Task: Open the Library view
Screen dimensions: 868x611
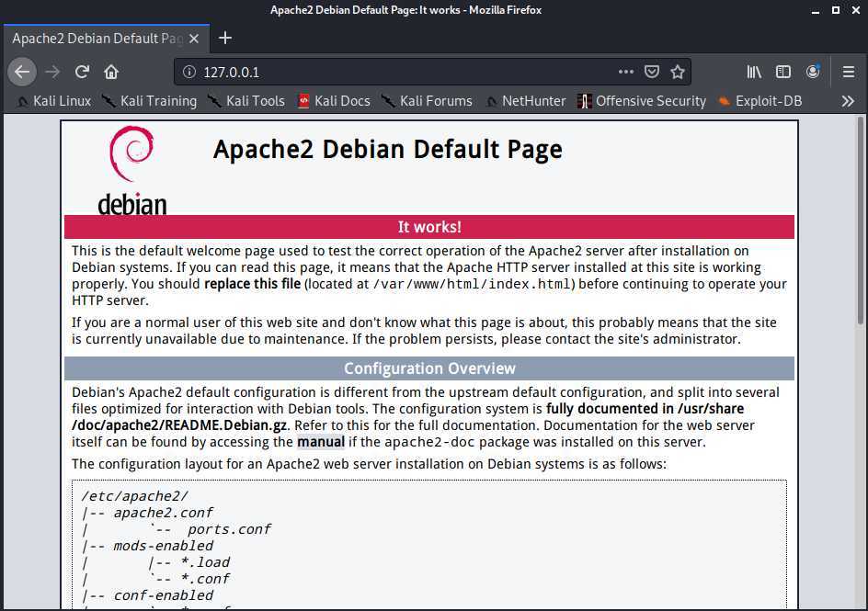Action: pos(754,72)
